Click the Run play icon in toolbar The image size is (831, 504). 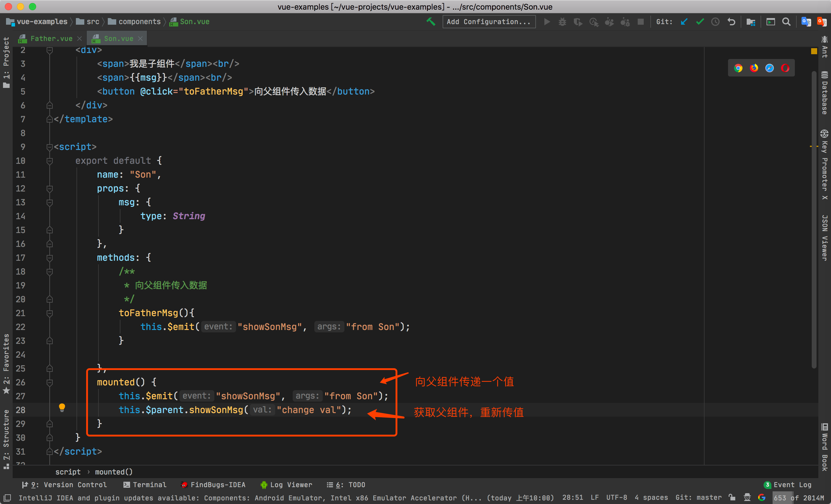point(547,22)
